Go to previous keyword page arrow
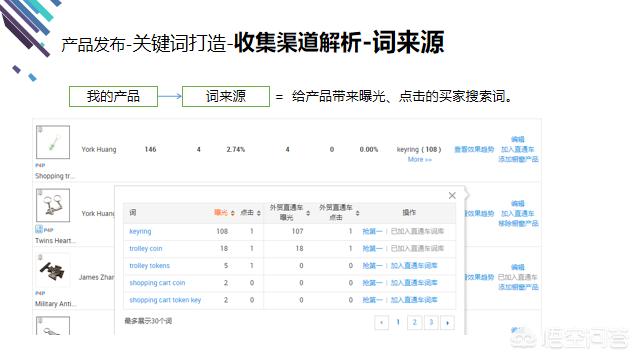 pyautogui.click(x=381, y=322)
